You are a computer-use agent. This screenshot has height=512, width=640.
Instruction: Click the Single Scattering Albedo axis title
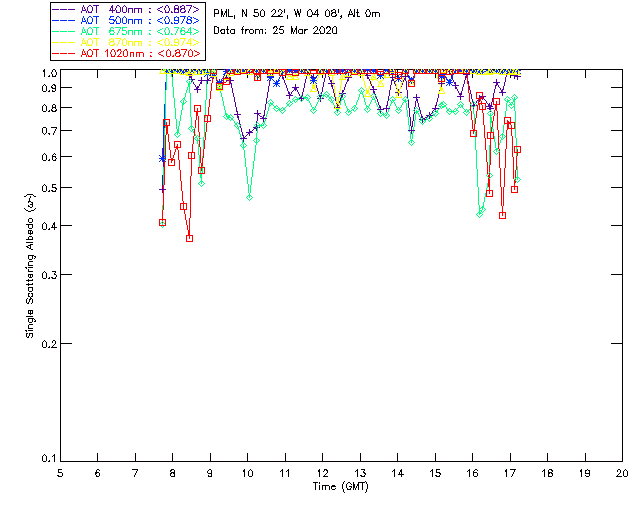(30, 265)
